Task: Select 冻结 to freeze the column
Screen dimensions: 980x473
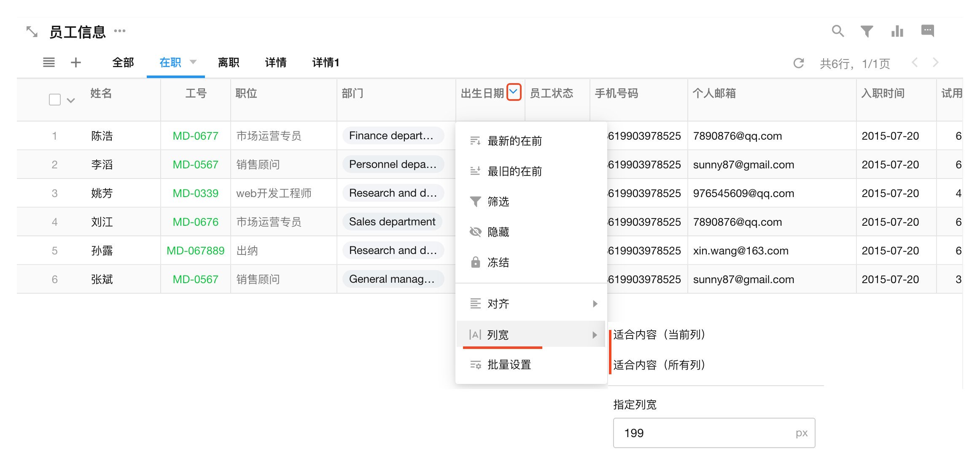Action: tap(498, 262)
